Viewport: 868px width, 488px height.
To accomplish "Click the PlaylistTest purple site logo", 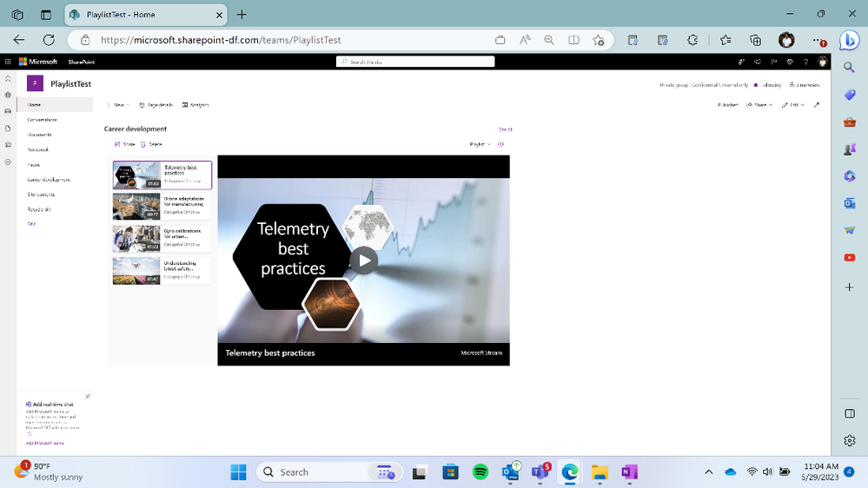I will pos(35,83).
